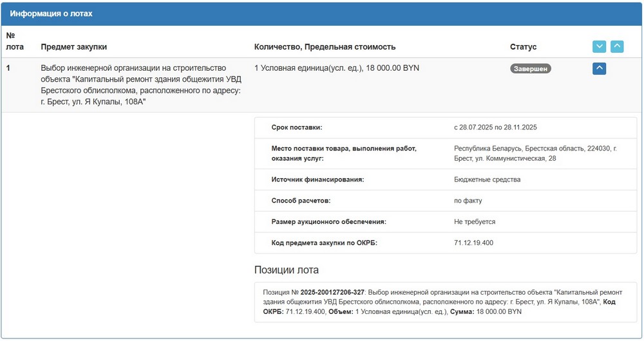Click the "№ лота" column header

tap(15, 41)
